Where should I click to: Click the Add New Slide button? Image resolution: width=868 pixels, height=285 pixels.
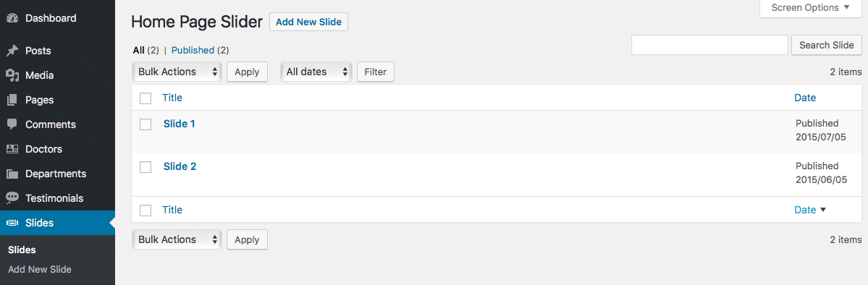click(309, 22)
